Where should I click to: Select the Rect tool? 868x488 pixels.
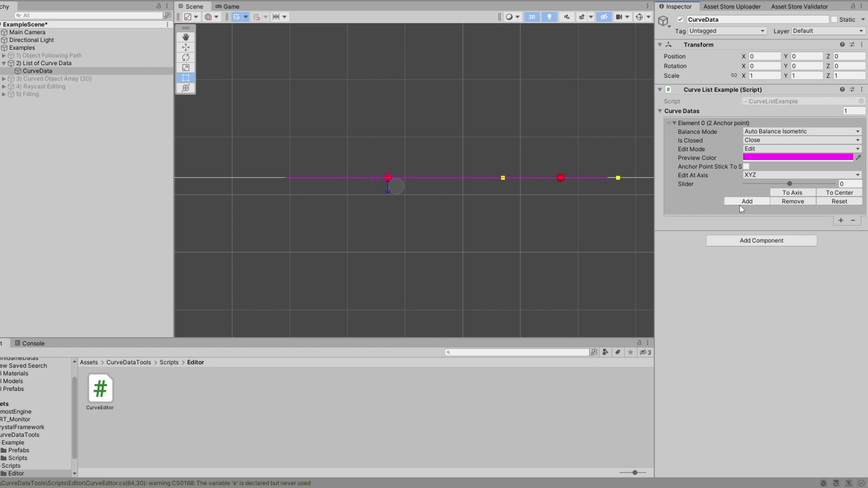[x=185, y=78]
